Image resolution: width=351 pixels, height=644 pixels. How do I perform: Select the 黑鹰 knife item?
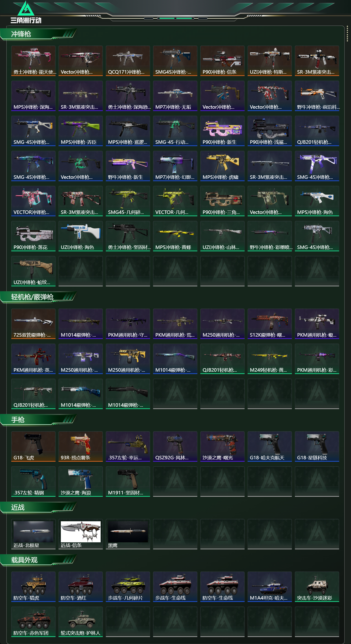(x=128, y=534)
